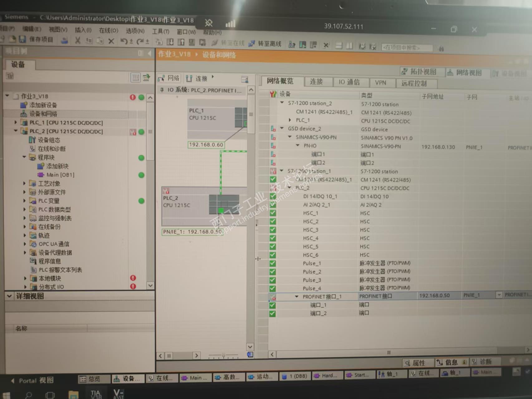Switch to 拓扑视图 topology view tab
The width and height of the screenshot is (532, 399).
click(x=422, y=72)
